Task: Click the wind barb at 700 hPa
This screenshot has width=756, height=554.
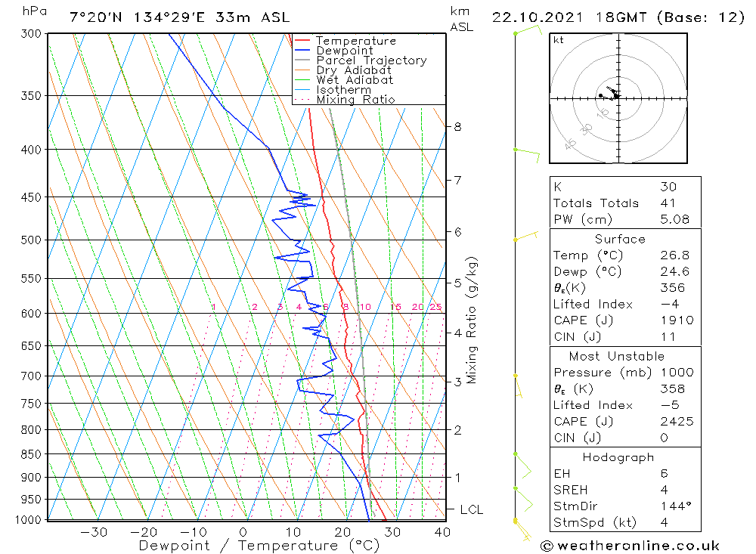Action: pos(519,386)
